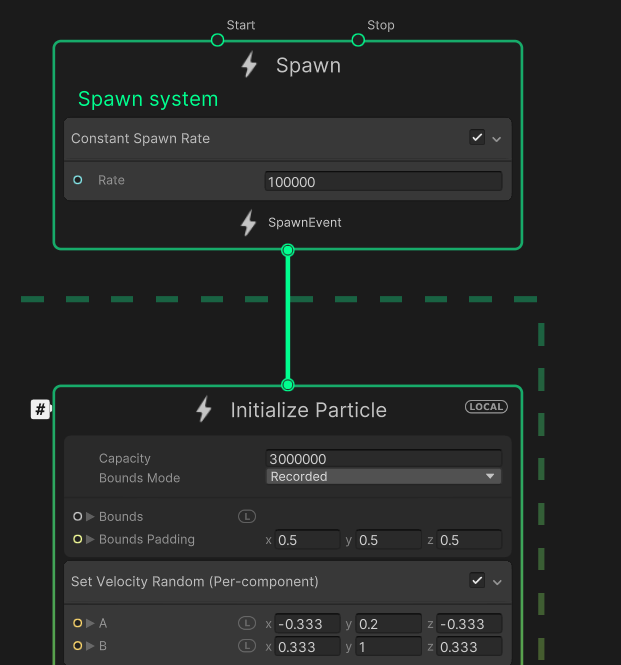Select the Set Velocity Random (Per-component) header

point(288,582)
